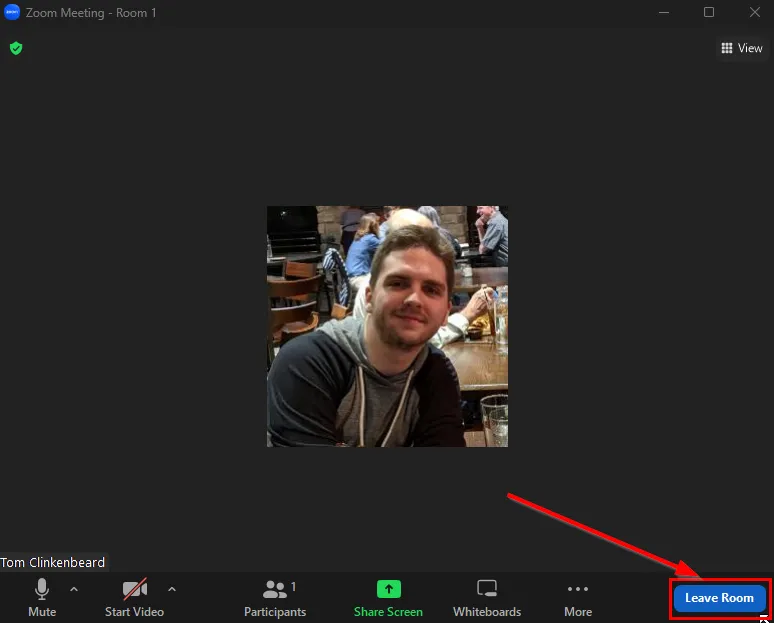The image size is (774, 623).
Task: Open the More options menu
Action: pos(577,597)
